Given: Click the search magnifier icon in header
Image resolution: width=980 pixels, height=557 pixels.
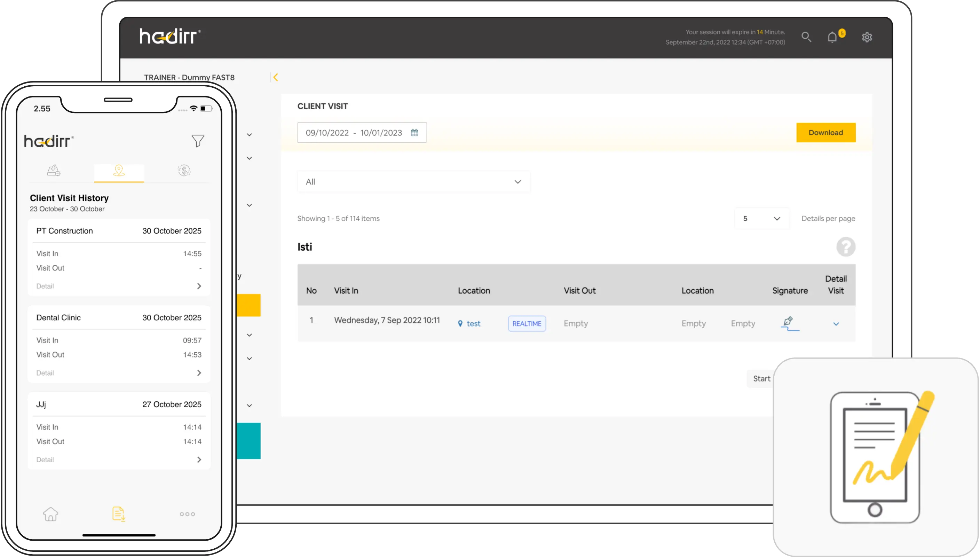Looking at the screenshot, I should 806,37.
